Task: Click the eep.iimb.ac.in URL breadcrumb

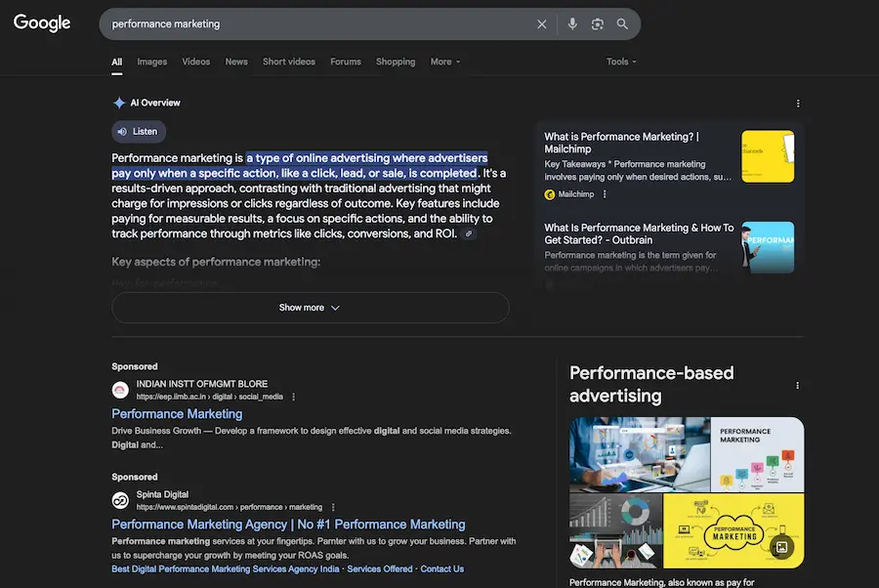Action: [x=210, y=397]
